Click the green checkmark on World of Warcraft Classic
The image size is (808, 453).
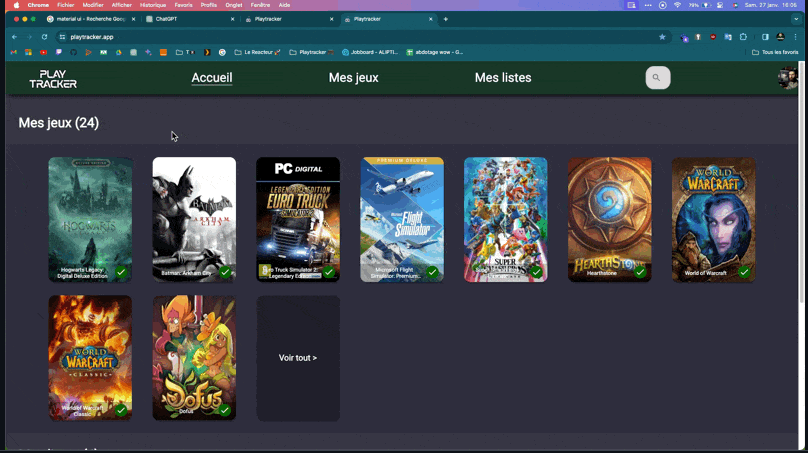tap(121, 410)
